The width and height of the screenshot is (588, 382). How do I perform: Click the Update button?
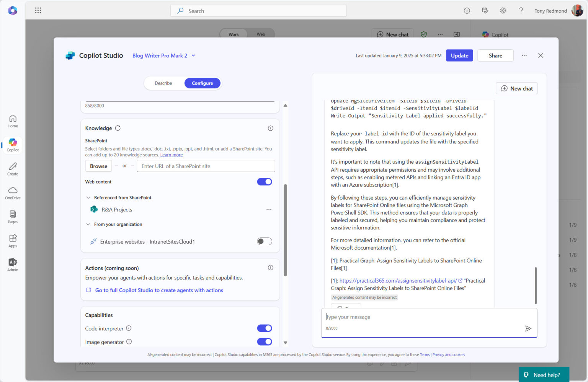(x=459, y=55)
